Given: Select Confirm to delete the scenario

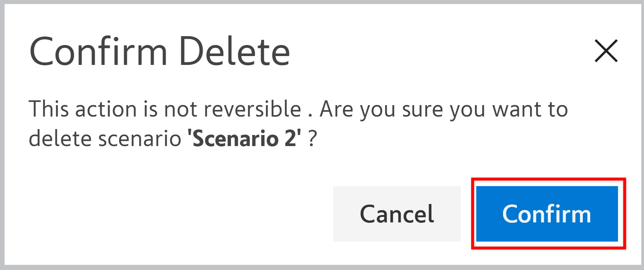Looking at the screenshot, I should point(547,214).
